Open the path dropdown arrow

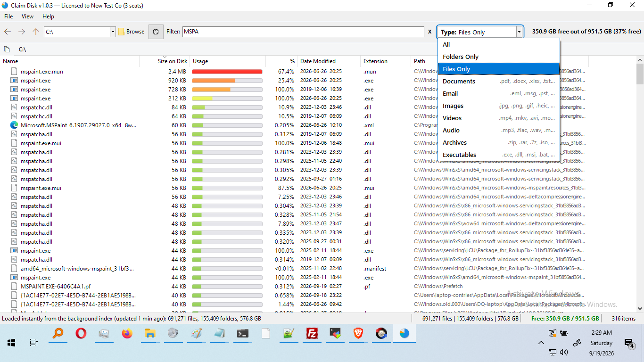click(113, 32)
